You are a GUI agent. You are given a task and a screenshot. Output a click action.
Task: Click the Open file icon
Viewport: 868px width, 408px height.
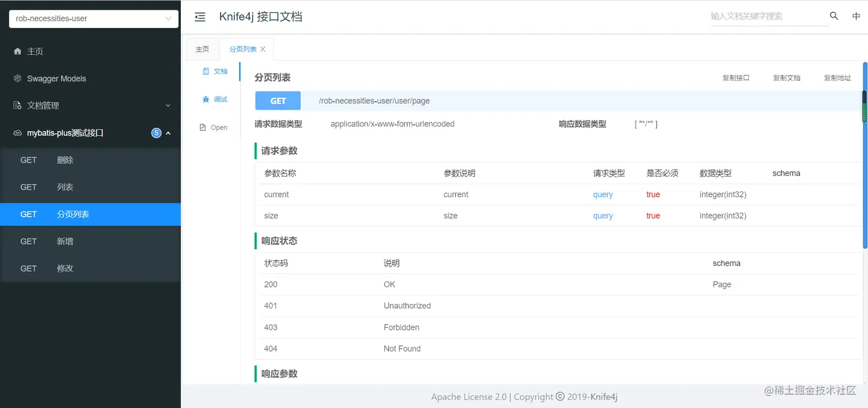pos(203,128)
